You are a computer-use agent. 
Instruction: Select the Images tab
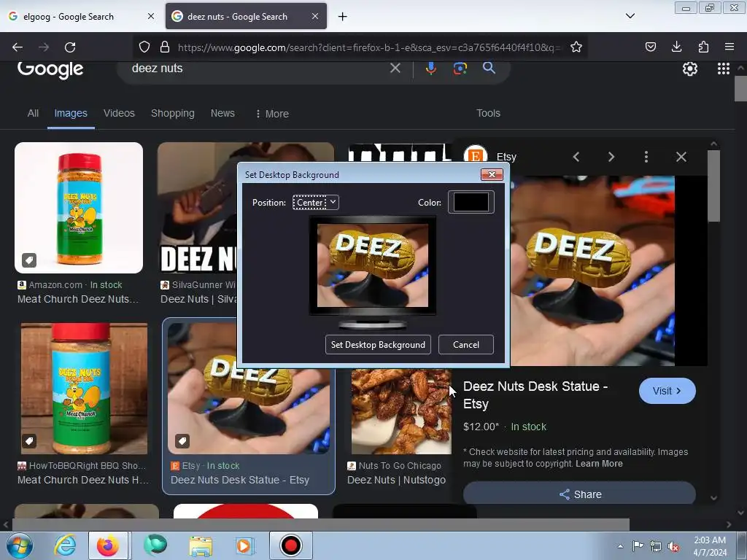pos(71,113)
